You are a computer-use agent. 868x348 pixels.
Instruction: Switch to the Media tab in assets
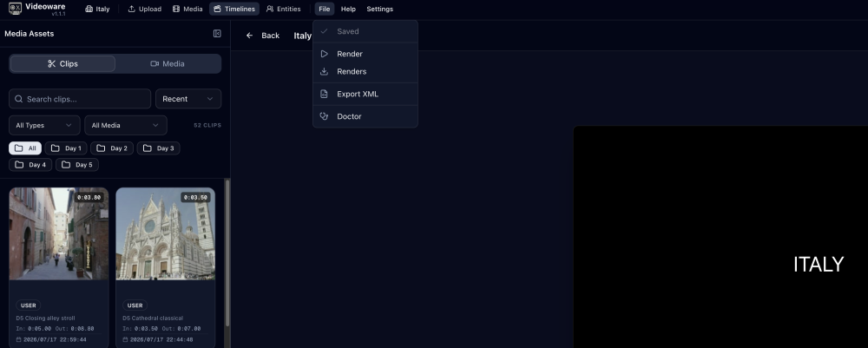click(168, 63)
